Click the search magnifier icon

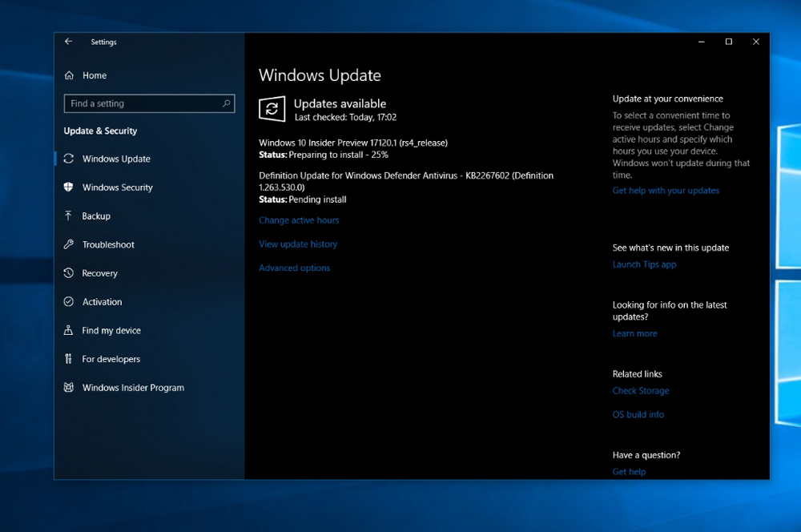(x=227, y=103)
